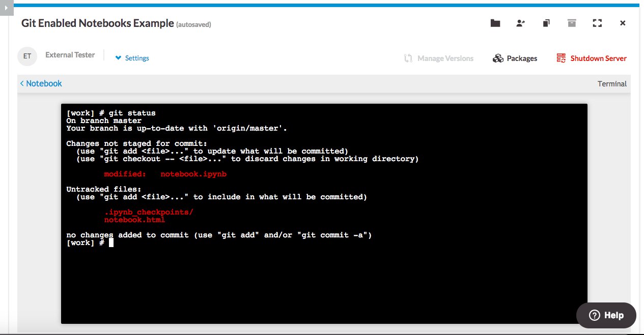Toggle fullscreen mode icon
The image size is (644, 335).
click(x=597, y=23)
